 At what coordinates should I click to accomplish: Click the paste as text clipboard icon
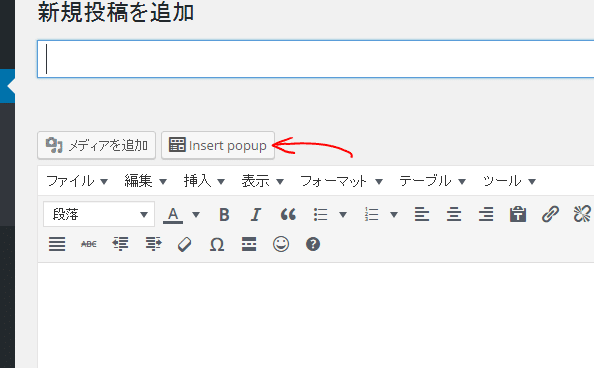pyautogui.click(x=518, y=215)
